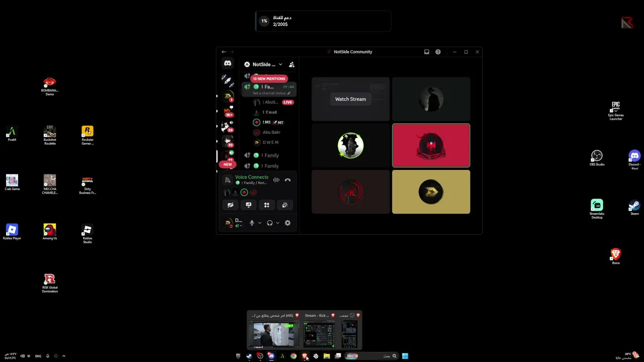Open server with 1K+ badge
The width and height of the screenshot is (644, 362).
(x=228, y=111)
